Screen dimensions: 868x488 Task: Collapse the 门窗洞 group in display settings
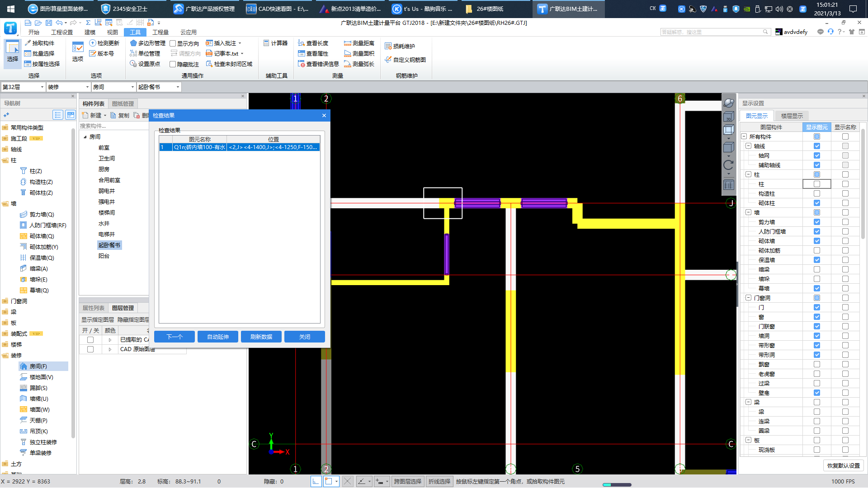[748, 298]
